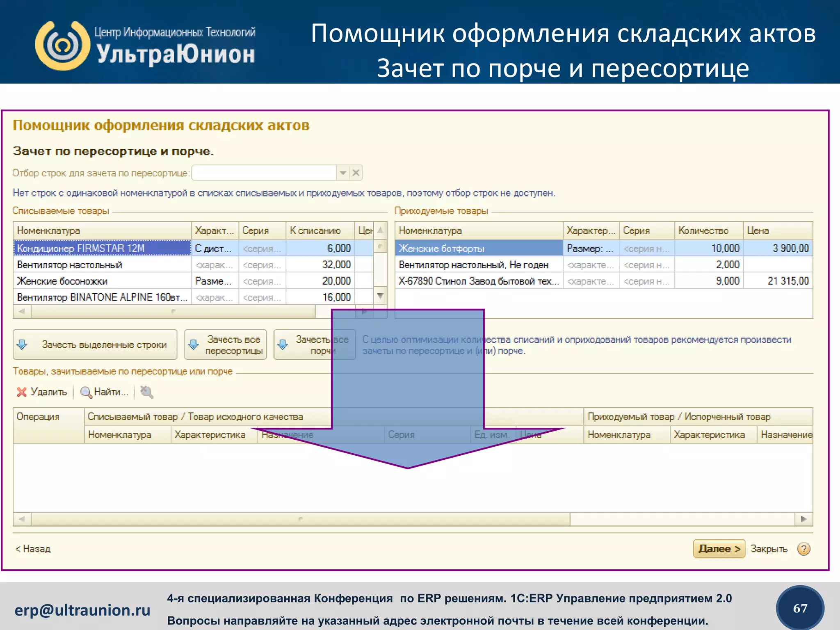Click blue arrow icon on Зачесть все пересортицы
The image size is (840, 630).
coord(193,345)
